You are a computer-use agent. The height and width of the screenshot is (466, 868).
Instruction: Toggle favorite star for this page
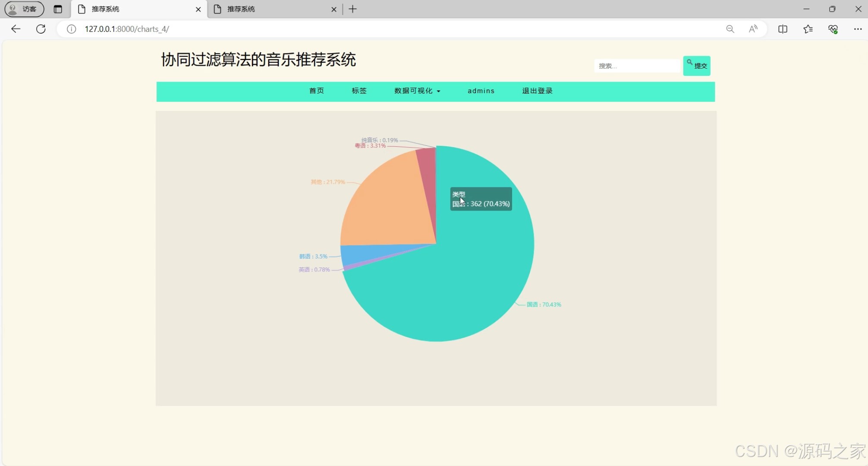pos(808,29)
